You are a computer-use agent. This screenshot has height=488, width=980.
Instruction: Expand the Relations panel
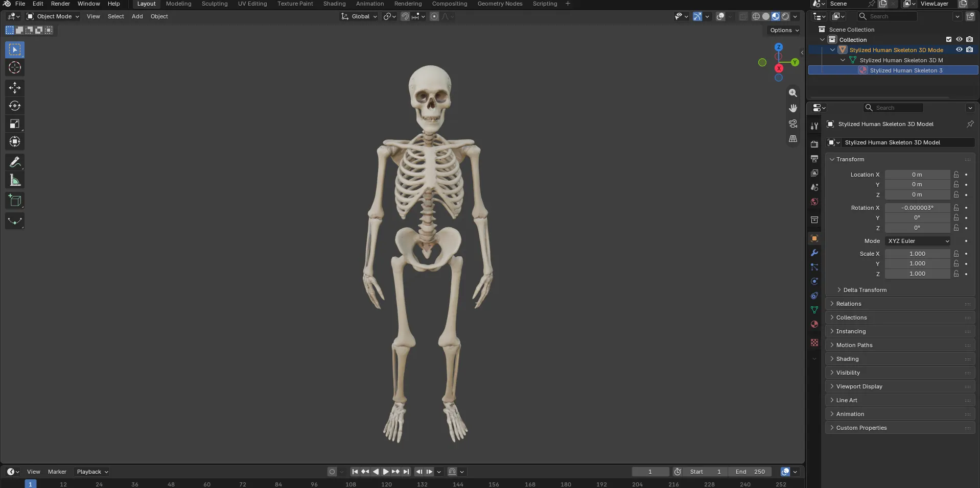900,304
